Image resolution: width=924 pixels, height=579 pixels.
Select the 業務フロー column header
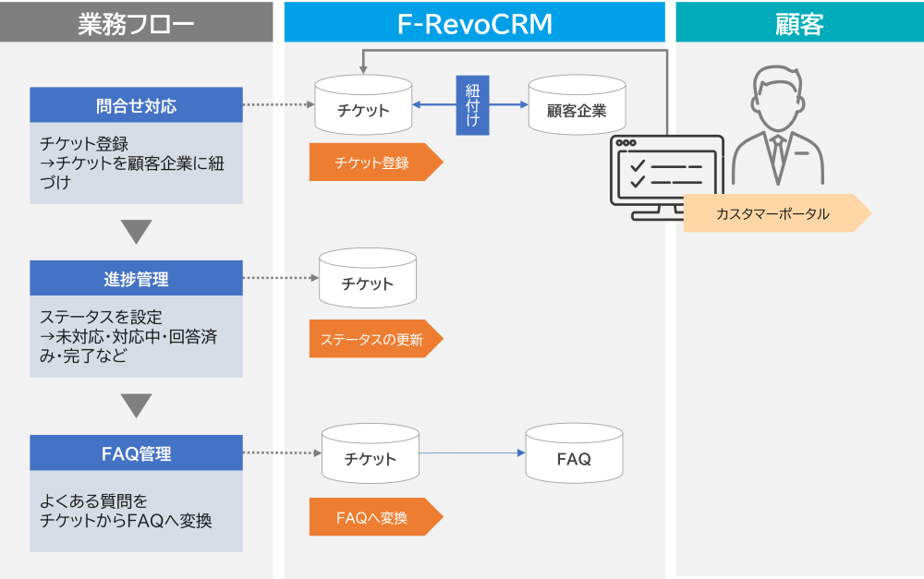(136, 22)
